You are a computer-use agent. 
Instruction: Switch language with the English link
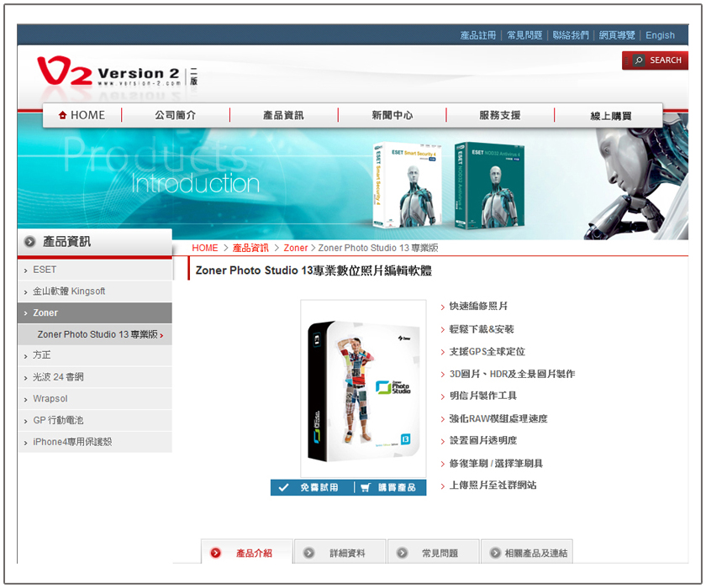pyautogui.click(x=660, y=35)
